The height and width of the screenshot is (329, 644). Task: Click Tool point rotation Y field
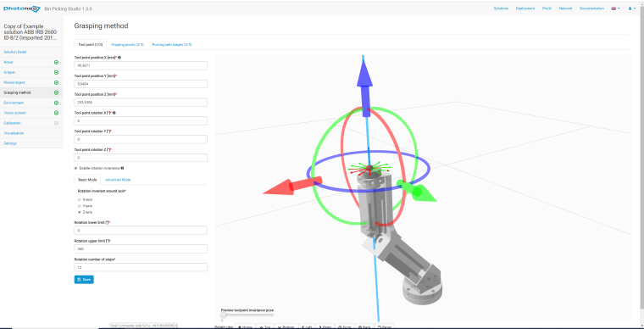[x=141, y=139]
